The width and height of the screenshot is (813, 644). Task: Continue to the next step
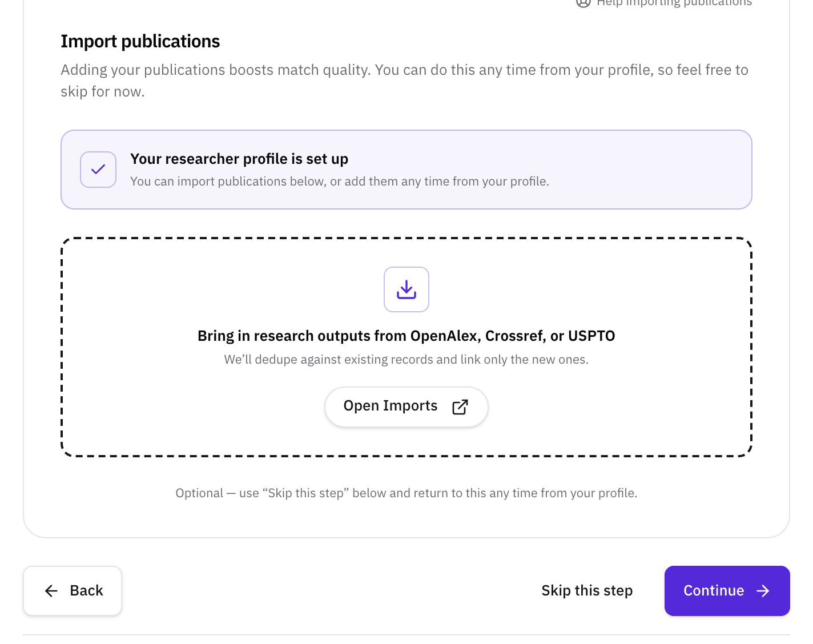point(727,591)
